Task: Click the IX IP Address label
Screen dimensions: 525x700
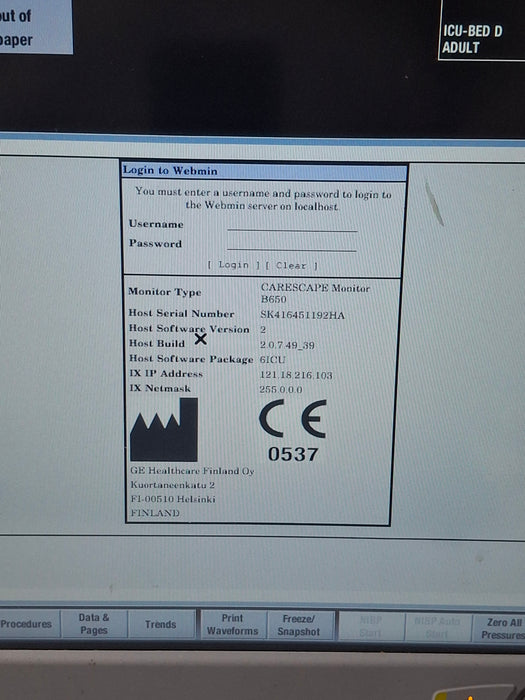Action: 166,374
